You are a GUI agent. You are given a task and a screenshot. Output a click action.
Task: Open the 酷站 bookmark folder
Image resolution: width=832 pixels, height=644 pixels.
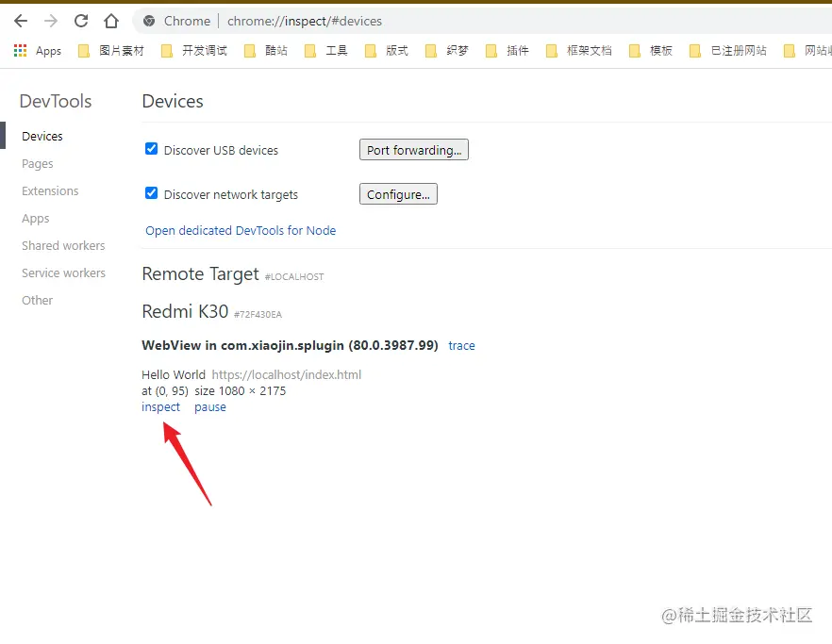[266, 50]
